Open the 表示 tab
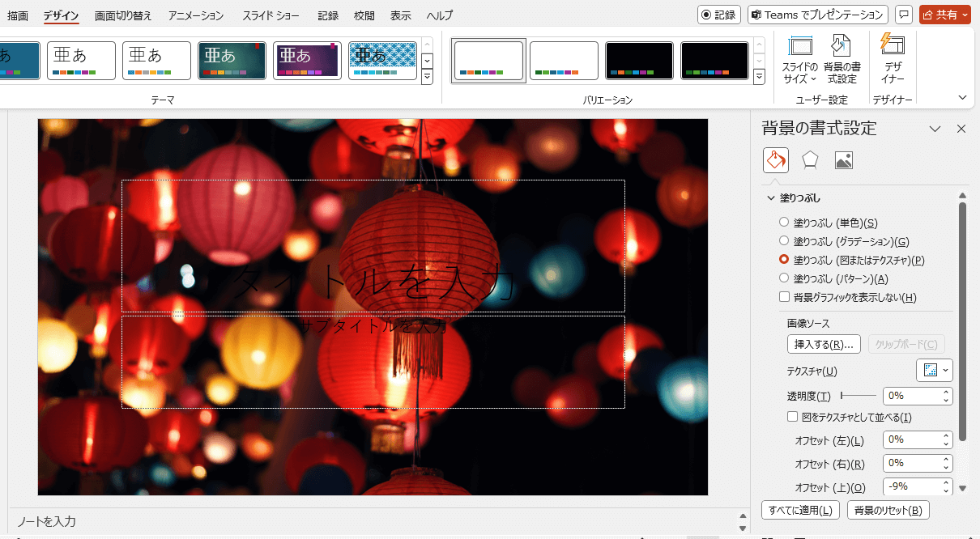980x539 pixels. tap(400, 15)
